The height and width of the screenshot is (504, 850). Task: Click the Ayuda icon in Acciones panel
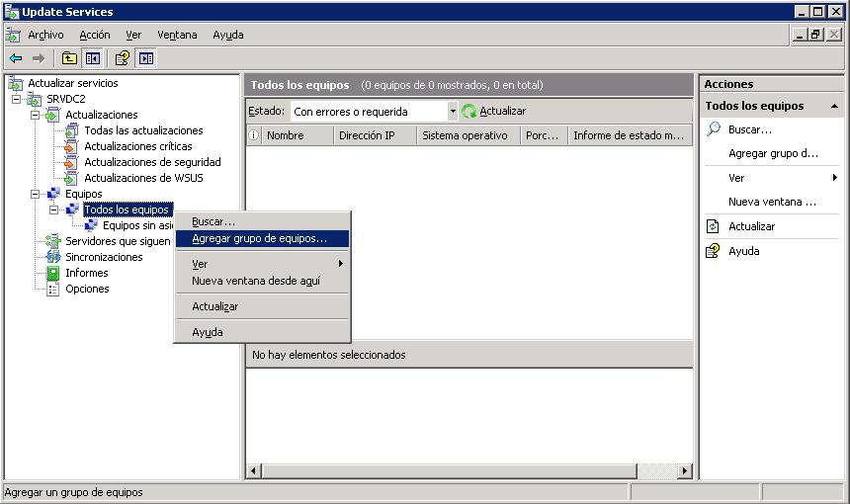pyautogui.click(x=714, y=251)
